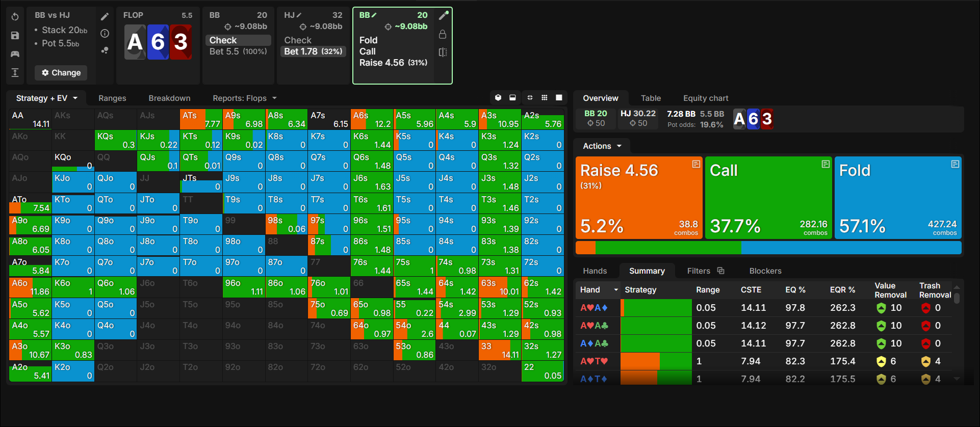Click the Value Removal column header
980x427 pixels.
coord(890,290)
